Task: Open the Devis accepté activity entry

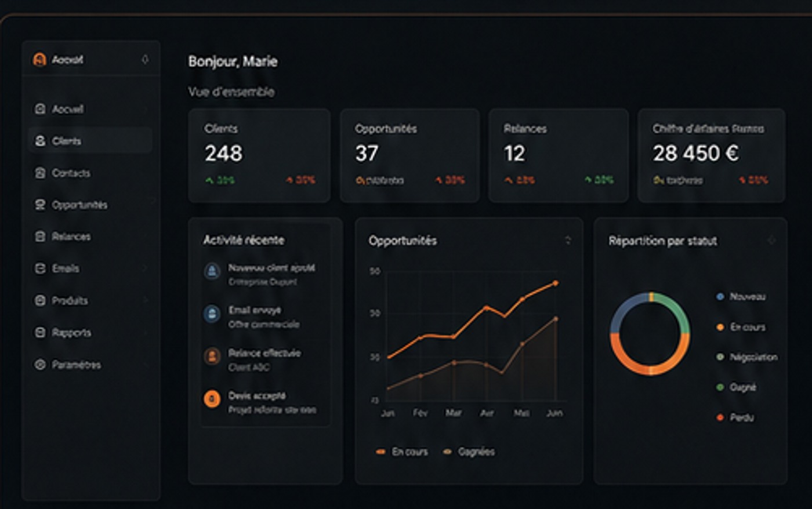Action: pyautogui.click(x=260, y=402)
